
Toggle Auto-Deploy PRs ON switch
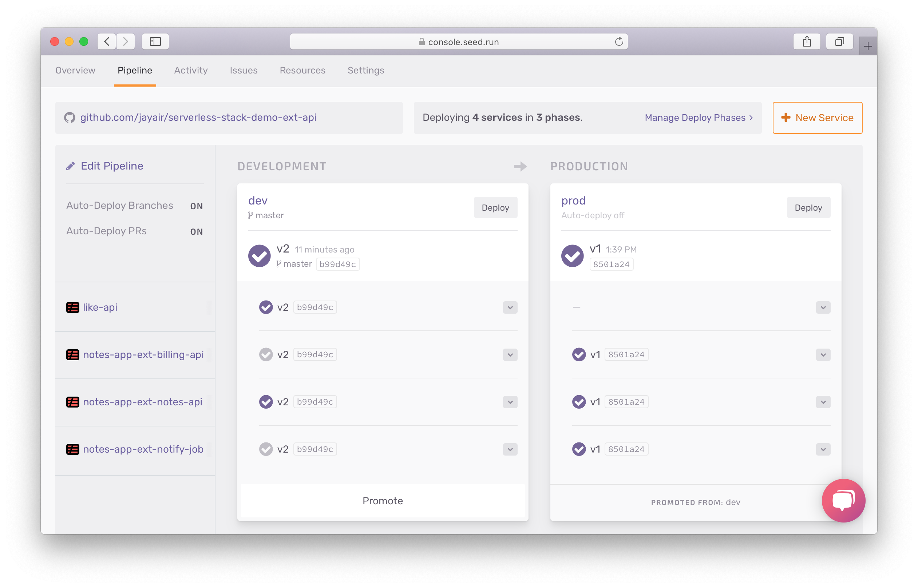point(197,231)
